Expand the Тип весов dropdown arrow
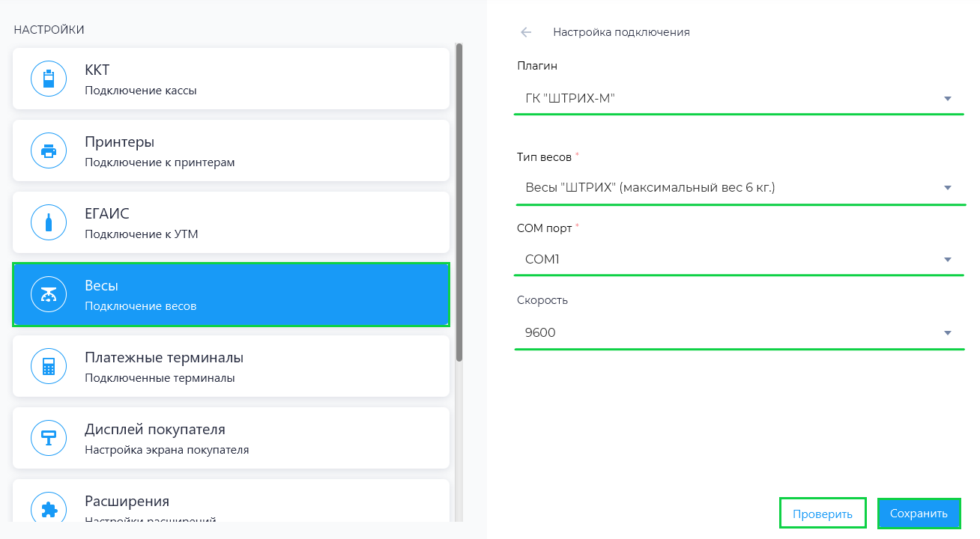980x539 pixels. click(947, 188)
